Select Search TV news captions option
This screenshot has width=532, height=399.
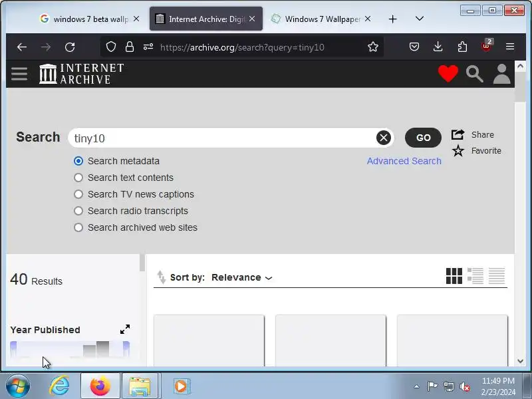pos(78,194)
